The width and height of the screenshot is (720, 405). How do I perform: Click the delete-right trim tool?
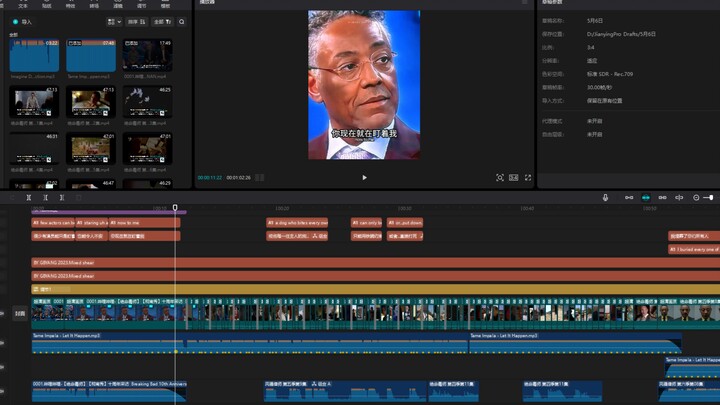(62, 197)
